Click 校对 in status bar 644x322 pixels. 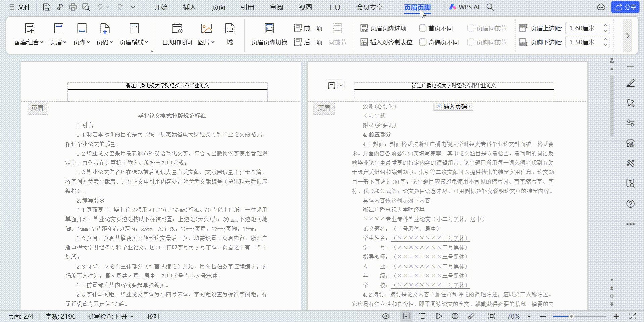(153, 316)
